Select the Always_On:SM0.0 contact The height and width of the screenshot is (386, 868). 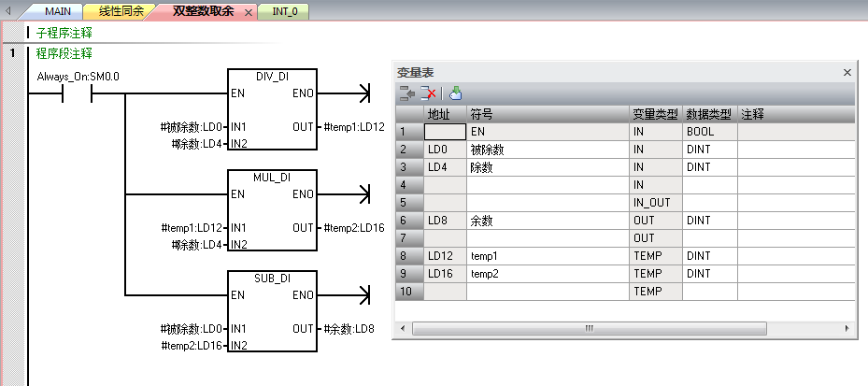pos(77,93)
